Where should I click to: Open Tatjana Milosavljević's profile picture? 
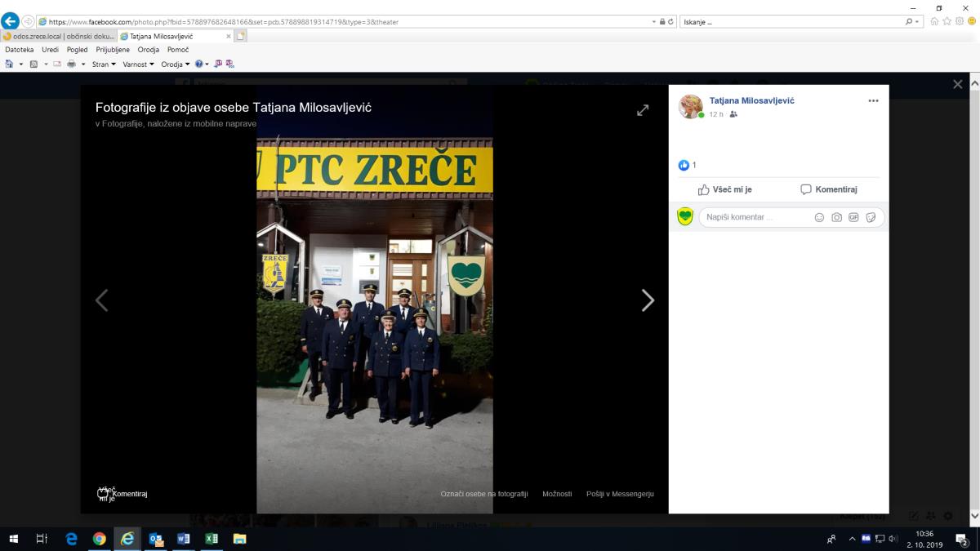pyautogui.click(x=691, y=106)
